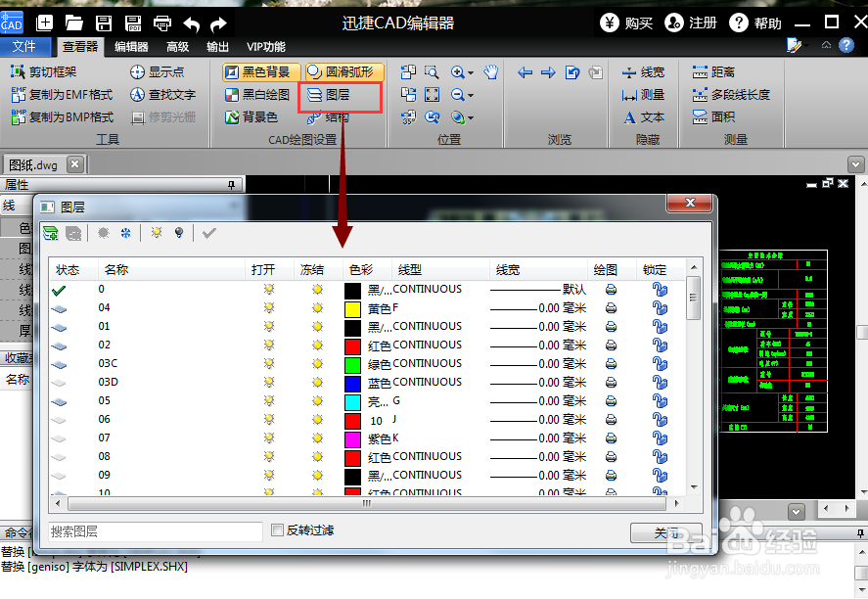Undo the last action

[191, 23]
